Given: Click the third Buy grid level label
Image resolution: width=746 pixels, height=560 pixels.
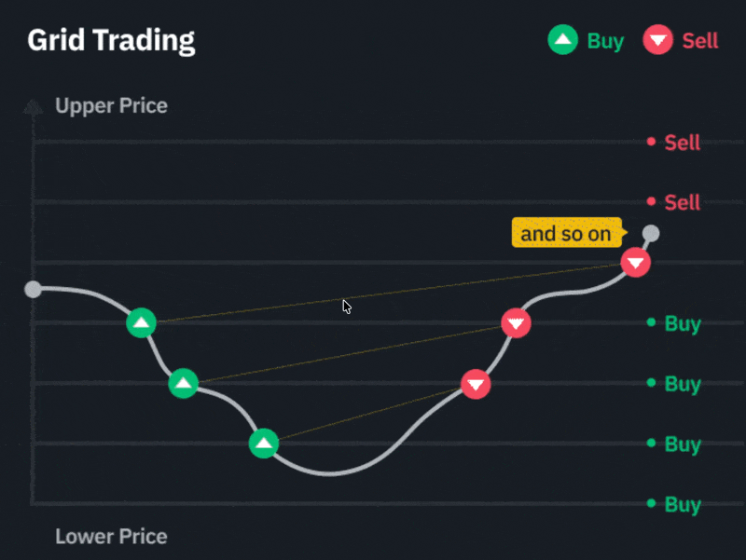Looking at the screenshot, I should [x=682, y=444].
